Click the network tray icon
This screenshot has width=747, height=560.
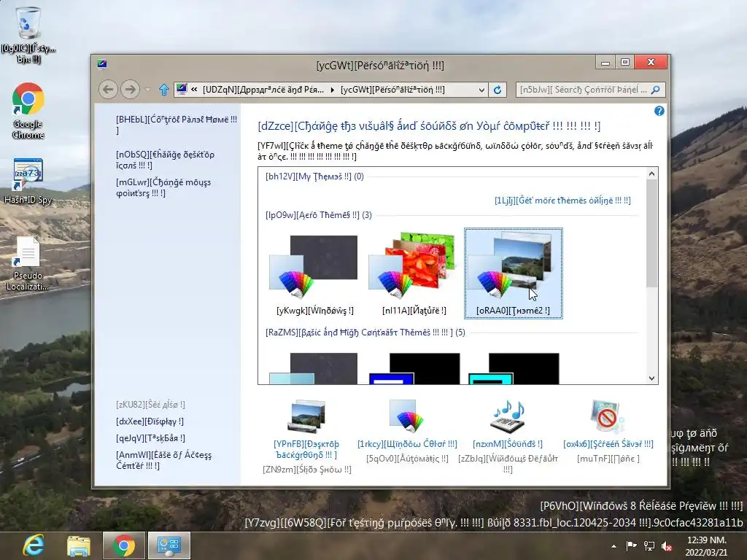click(649, 545)
